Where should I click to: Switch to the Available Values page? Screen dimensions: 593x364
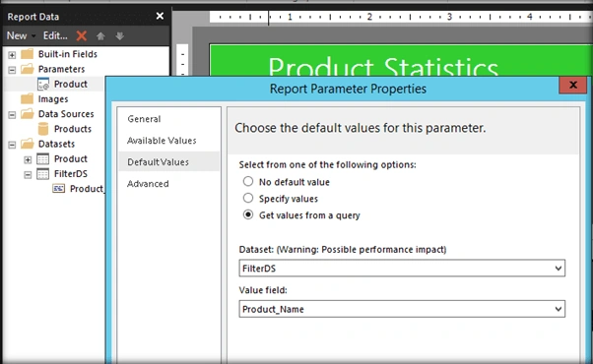click(x=162, y=141)
